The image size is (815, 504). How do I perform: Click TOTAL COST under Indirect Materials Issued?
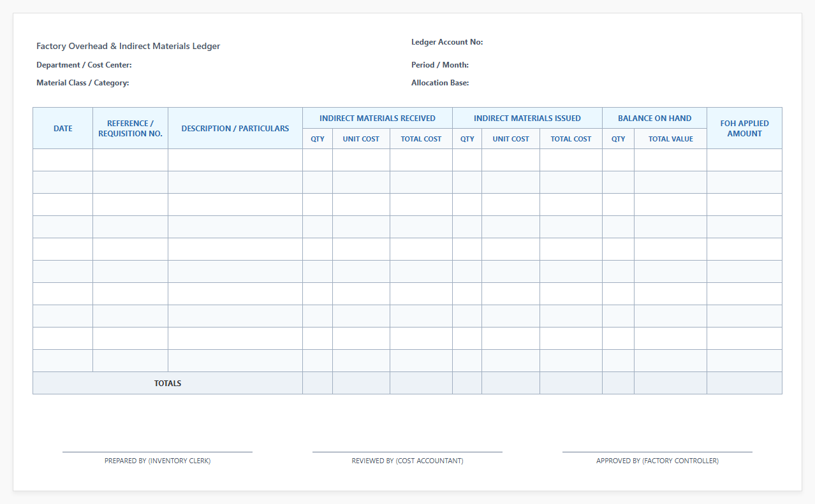pos(571,139)
